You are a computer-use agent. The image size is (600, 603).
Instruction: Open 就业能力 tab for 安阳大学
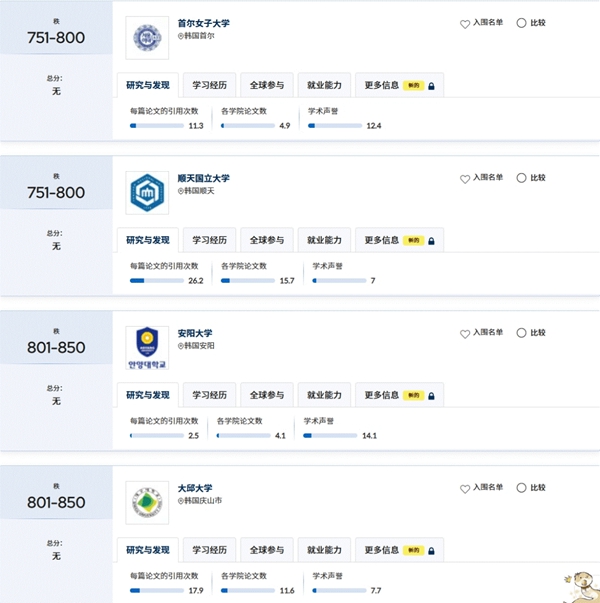click(x=324, y=395)
